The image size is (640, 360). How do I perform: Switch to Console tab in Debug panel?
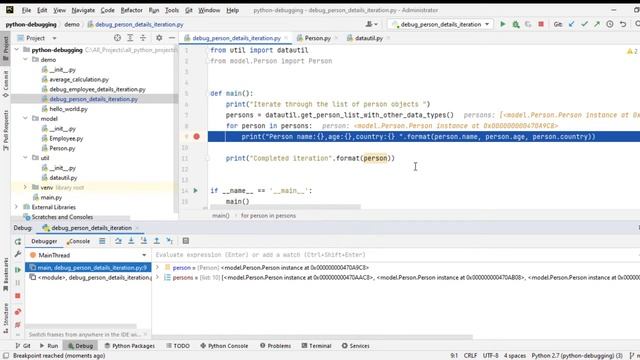[x=78, y=241]
